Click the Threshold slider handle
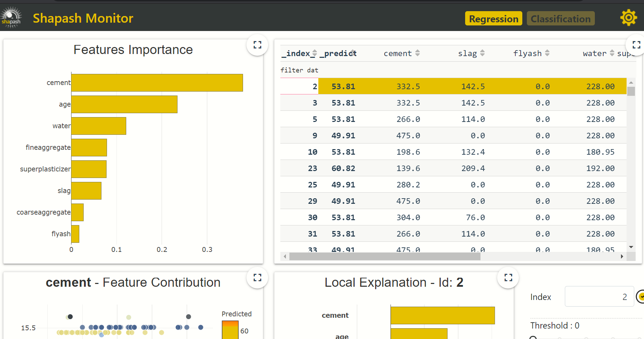Screen dimensions: 644x339 (533, 338)
